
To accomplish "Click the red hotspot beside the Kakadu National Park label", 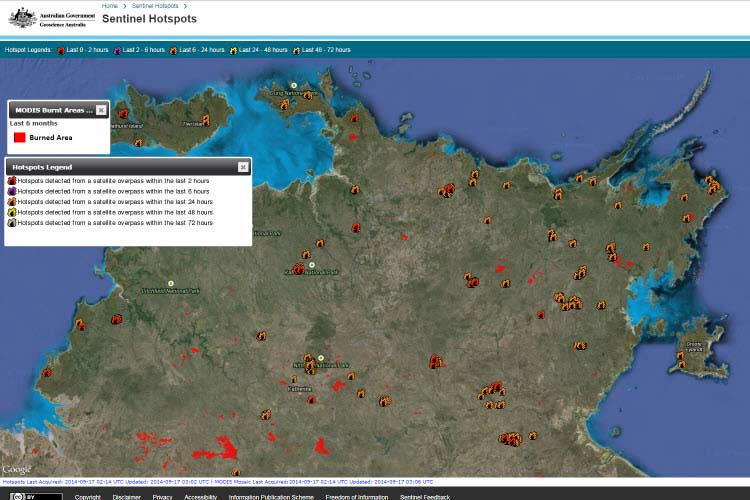I will [299, 269].
